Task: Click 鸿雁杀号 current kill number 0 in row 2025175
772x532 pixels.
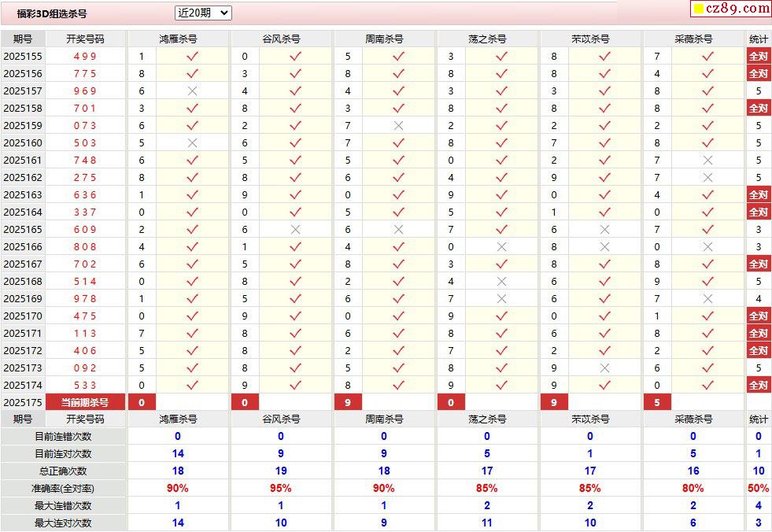Action: (x=142, y=402)
